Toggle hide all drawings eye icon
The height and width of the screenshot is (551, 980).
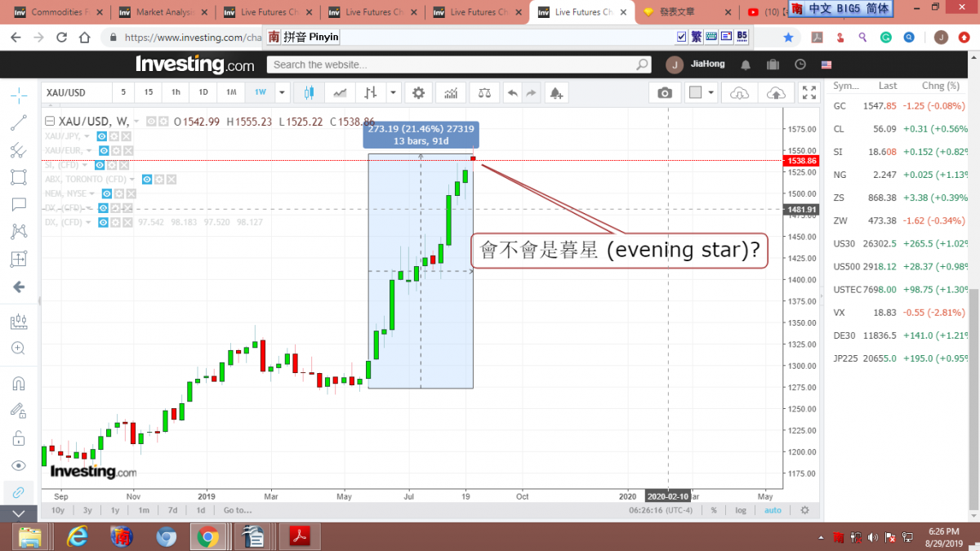click(x=19, y=465)
